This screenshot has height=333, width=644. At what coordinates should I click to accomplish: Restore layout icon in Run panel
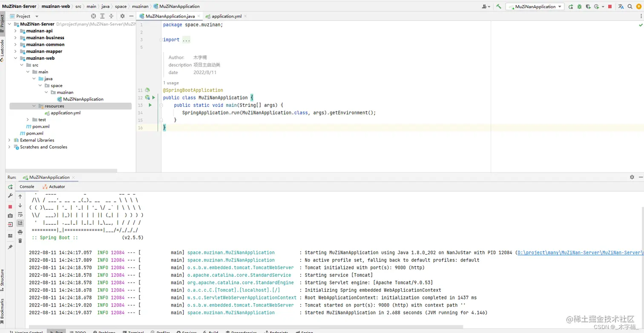click(x=10, y=235)
